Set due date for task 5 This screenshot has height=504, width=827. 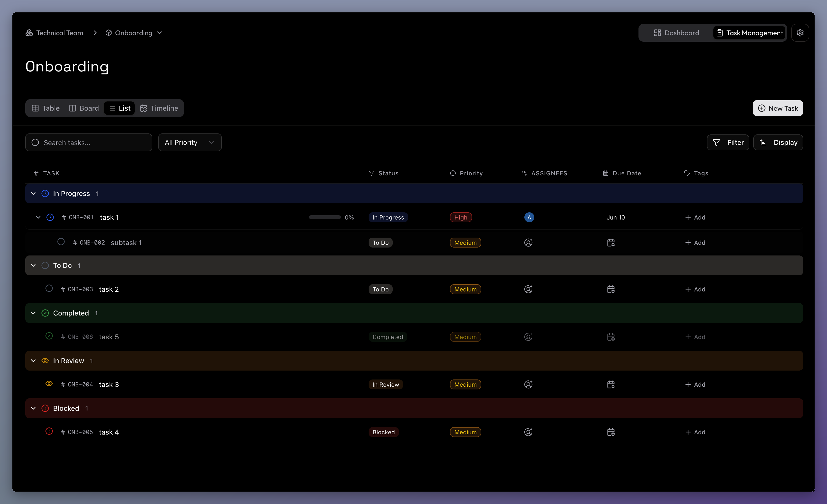[611, 337]
